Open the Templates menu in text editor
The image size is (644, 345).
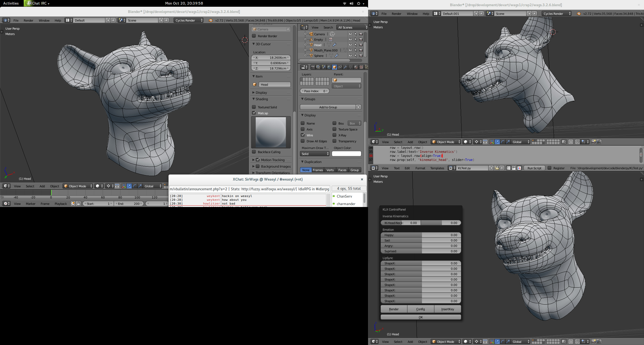click(437, 168)
